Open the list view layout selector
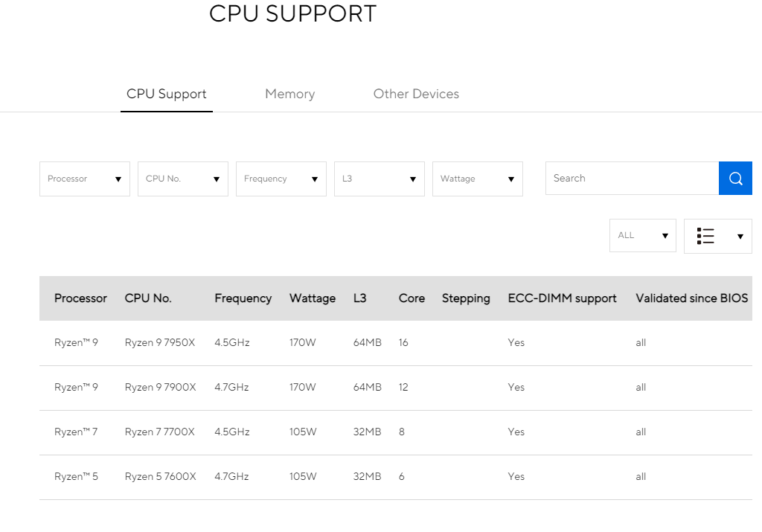This screenshot has width=762, height=532. [x=717, y=236]
